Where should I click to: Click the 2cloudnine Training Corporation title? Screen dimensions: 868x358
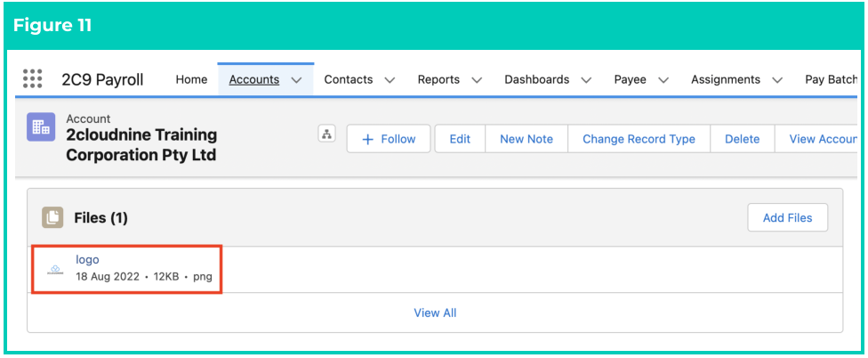pyautogui.click(x=141, y=144)
